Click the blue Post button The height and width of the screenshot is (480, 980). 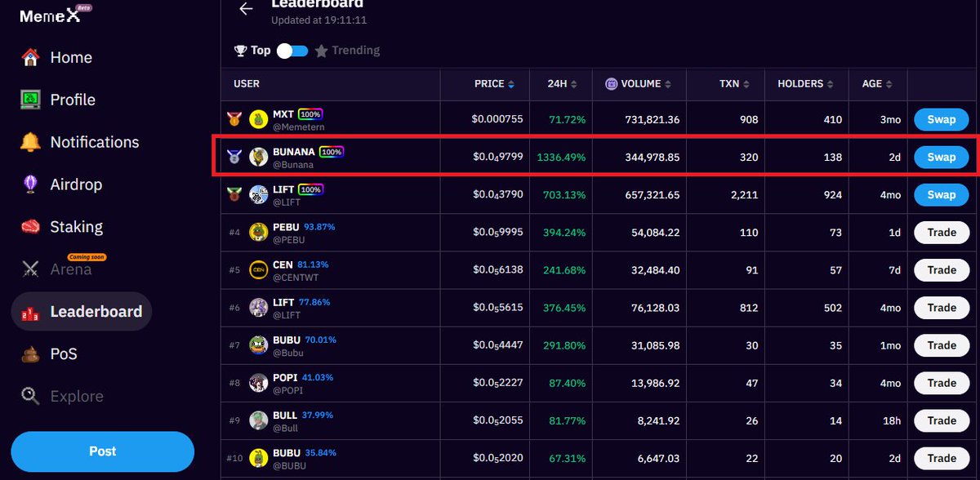click(103, 451)
